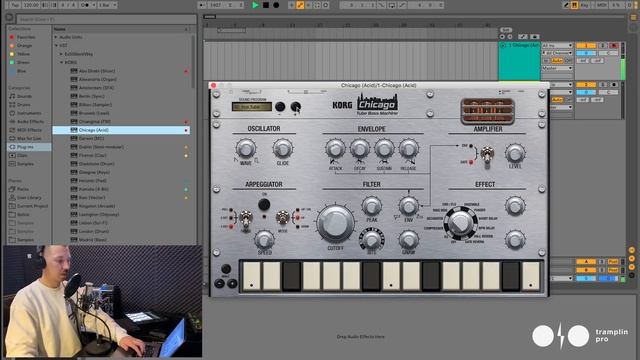Open the Master output routing dropdown
This screenshot has height=360, width=640.
click(557, 68)
